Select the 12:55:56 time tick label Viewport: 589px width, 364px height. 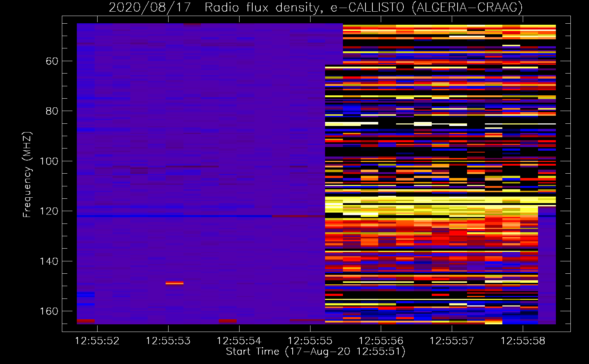point(381,341)
